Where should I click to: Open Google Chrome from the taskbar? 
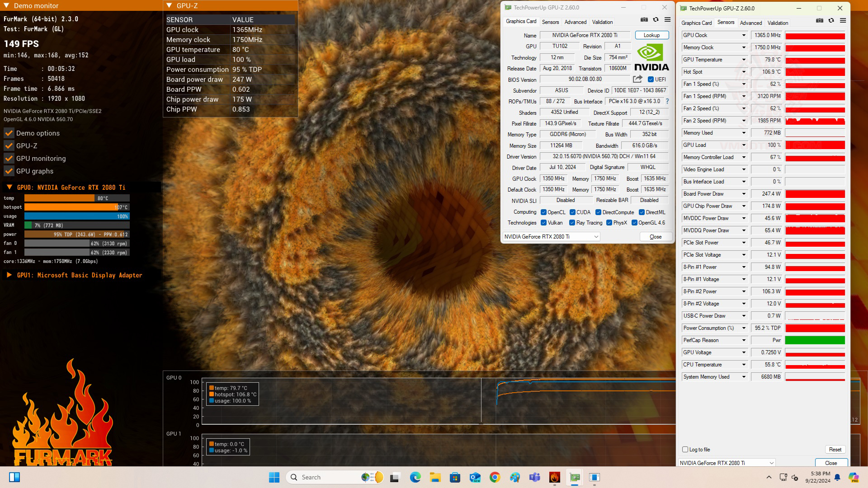click(495, 477)
